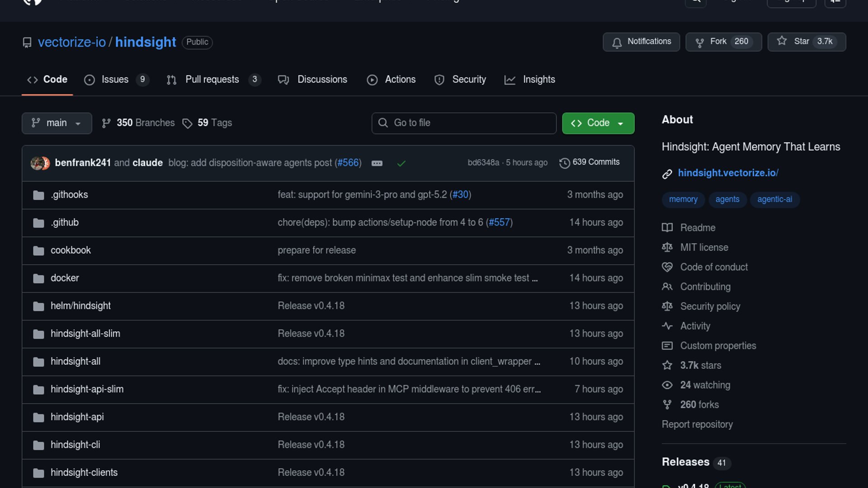Image resolution: width=868 pixels, height=488 pixels.
Task: Open the green Code dropdown
Action: [598, 123]
